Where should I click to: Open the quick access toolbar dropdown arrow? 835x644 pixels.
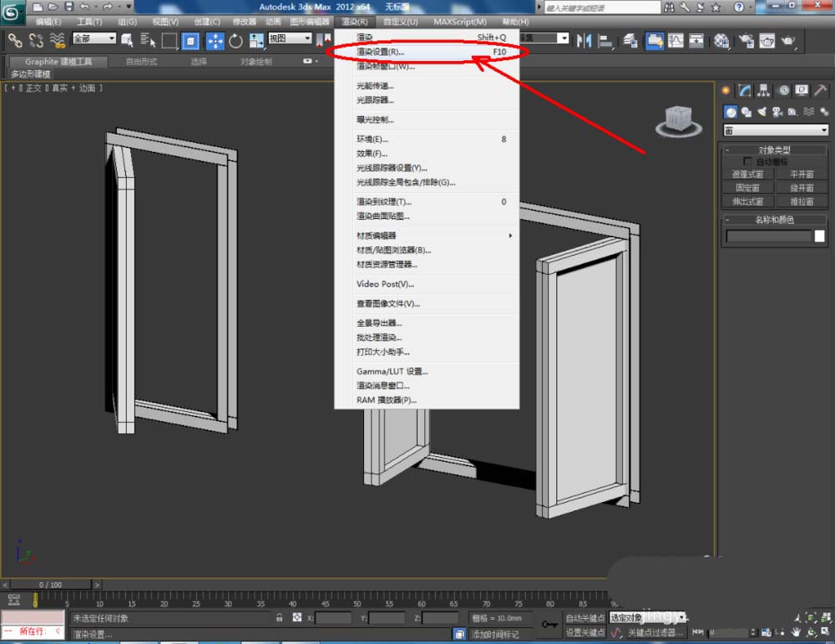tap(129, 7)
